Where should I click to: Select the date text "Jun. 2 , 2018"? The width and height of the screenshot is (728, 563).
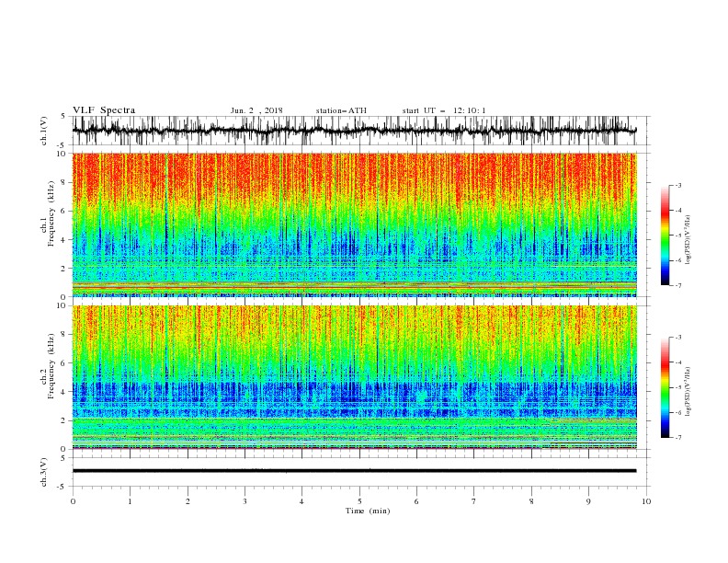pyautogui.click(x=256, y=110)
